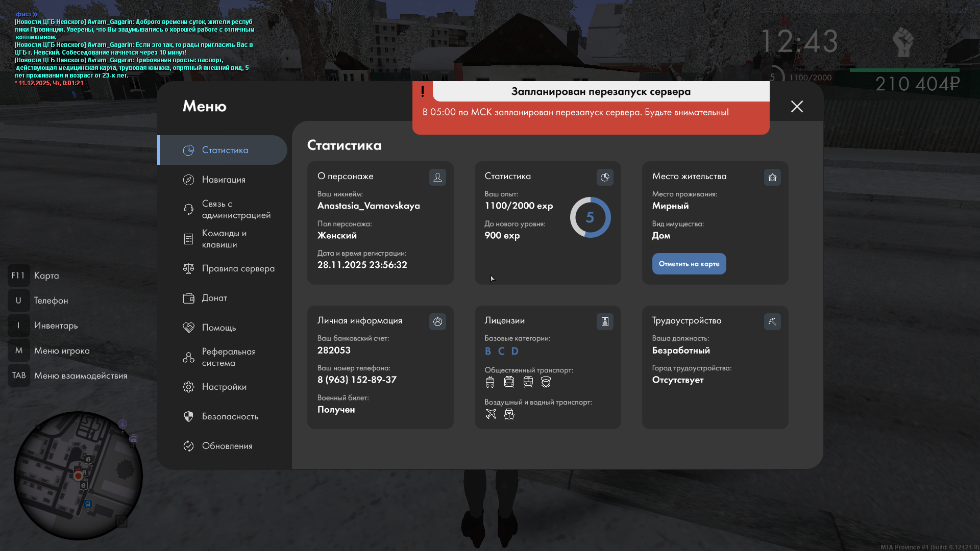The width and height of the screenshot is (980, 551).
Task: Select Реферальная система in the sidebar
Action: coord(228,357)
